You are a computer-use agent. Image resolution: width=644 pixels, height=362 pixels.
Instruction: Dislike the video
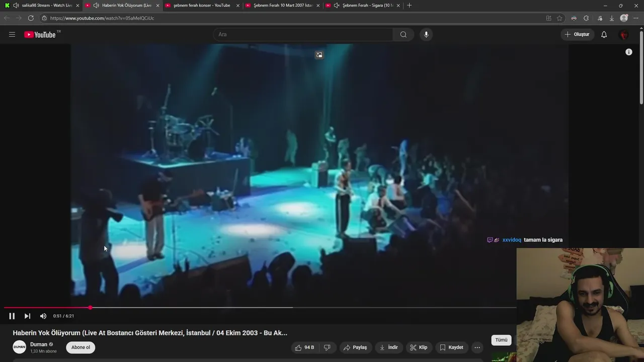[327, 347]
